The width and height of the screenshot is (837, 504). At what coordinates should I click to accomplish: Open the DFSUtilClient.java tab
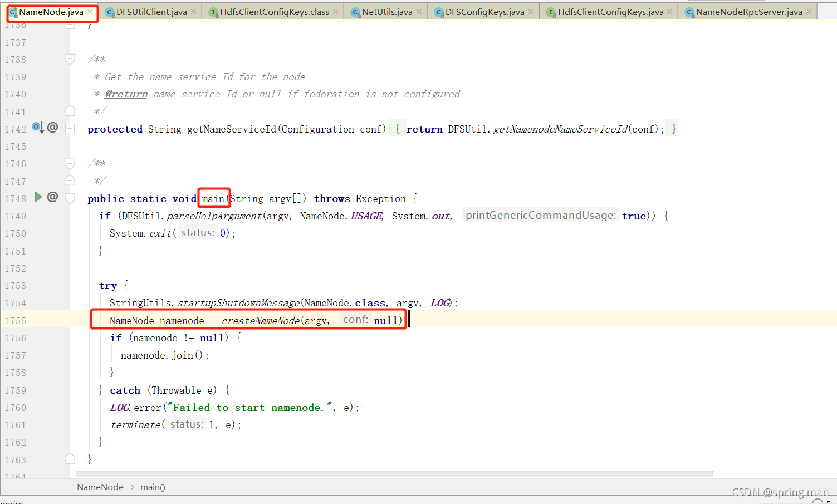151,12
